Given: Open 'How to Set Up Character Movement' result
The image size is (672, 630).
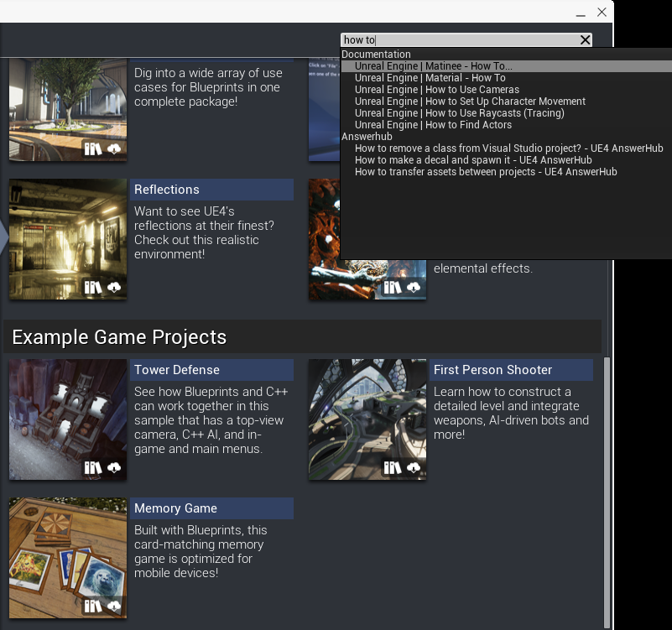Looking at the screenshot, I should point(470,102).
